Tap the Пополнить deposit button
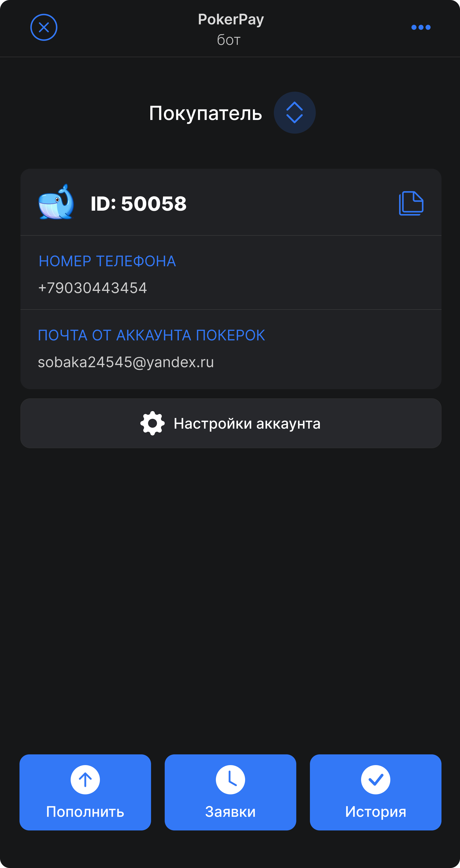 pyautogui.click(x=85, y=792)
